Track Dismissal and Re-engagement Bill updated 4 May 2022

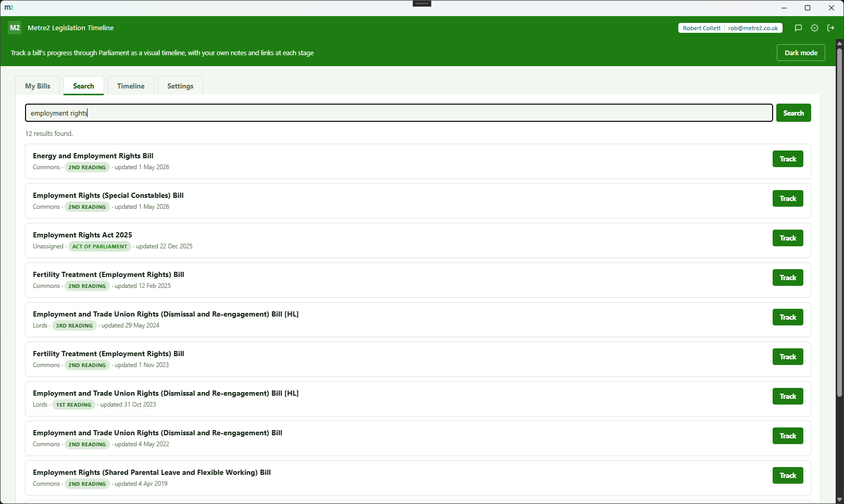[x=788, y=436]
